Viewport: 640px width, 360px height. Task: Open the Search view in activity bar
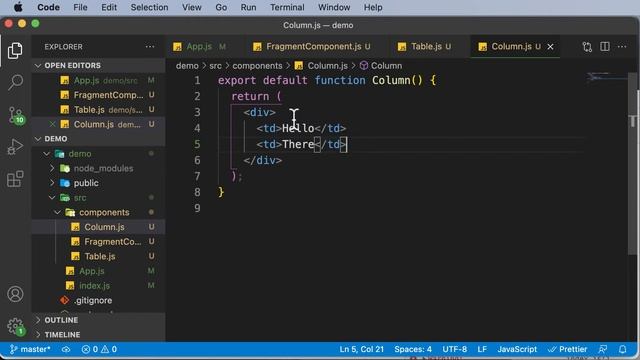pos(15,82)
